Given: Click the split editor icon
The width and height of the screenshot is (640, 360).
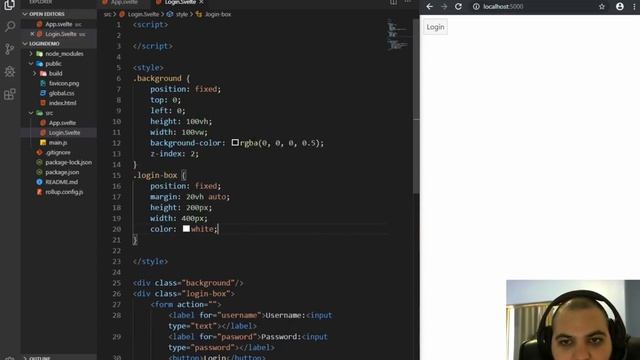Looking at the screenshot, I should click(x=393, y=2).
